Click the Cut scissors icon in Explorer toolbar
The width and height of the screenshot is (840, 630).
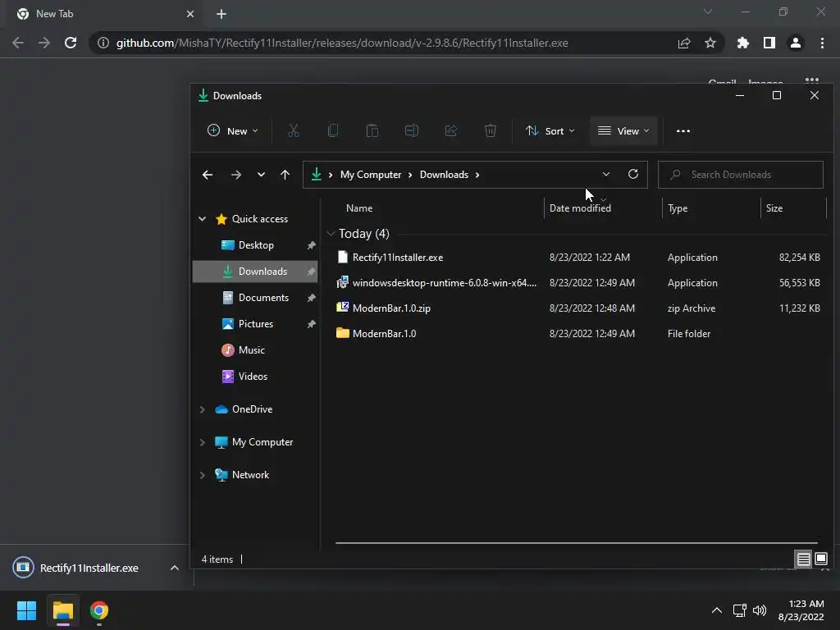coord(294,130)
